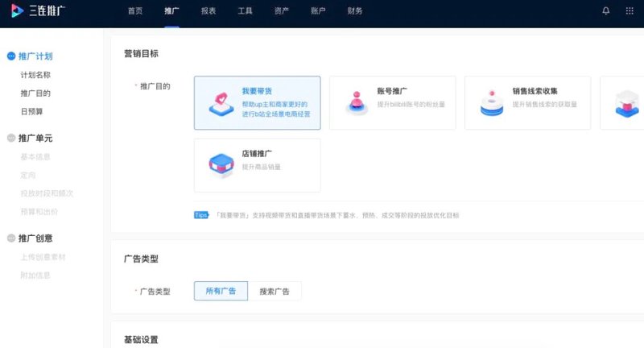Select the 推广 top navigation tab
644x348 pixels.
click(x=171, y=11)
